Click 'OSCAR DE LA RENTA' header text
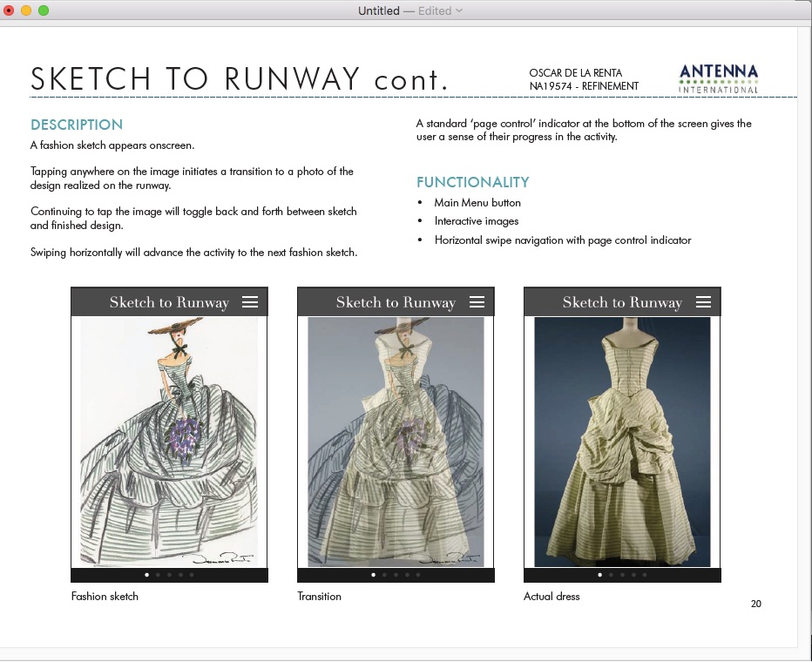 575,73
